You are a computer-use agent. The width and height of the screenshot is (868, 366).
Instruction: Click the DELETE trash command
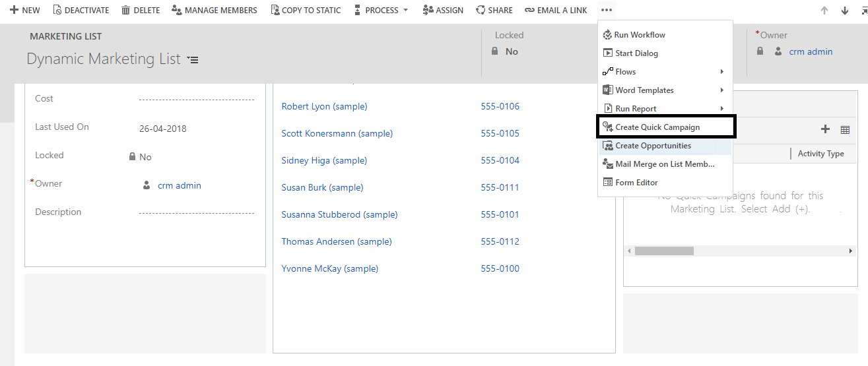141,11
